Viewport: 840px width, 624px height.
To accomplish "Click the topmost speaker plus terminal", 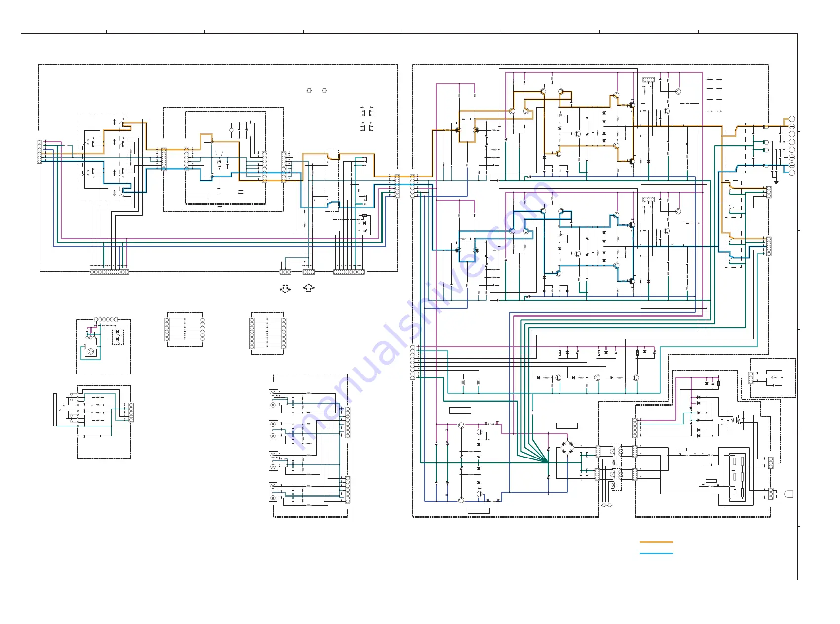I will click(x=792, y=119).
